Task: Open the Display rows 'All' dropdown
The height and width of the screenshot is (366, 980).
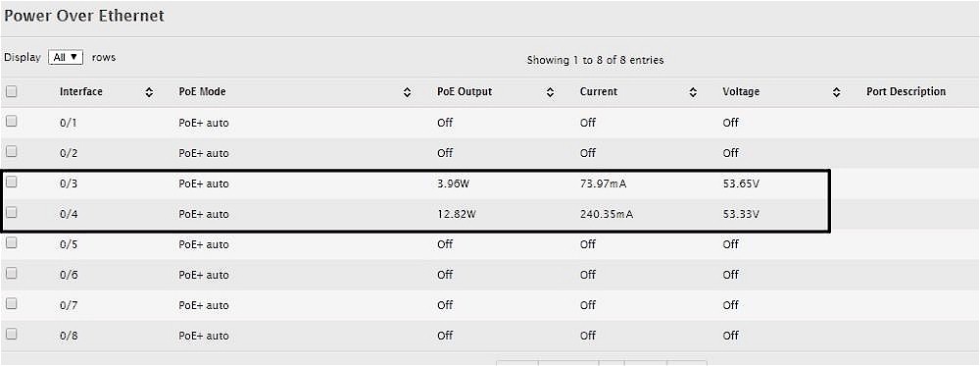Action: [66, 57]
